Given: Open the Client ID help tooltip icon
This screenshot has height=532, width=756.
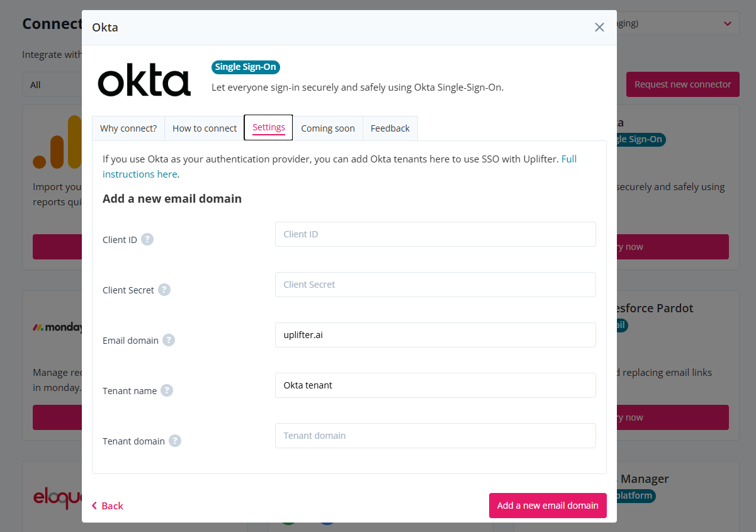Looking at the screenshot, I should [147, 239].
